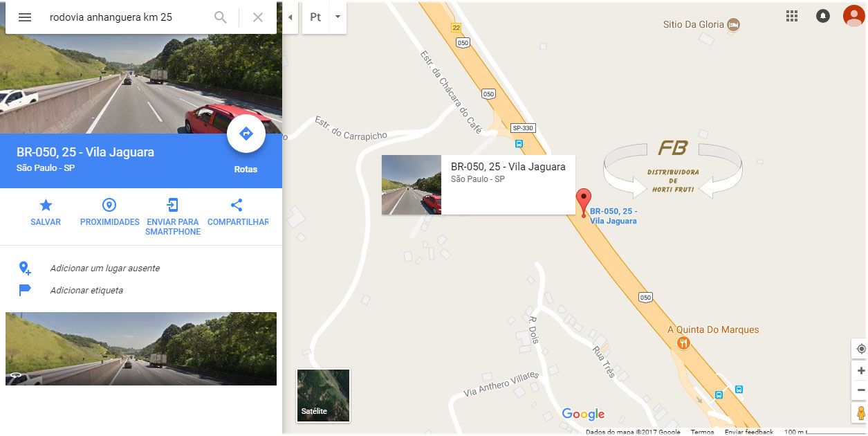The height and width of the screenshot is (436, 868).
Task: Open the Street View panorama thumbnail
Action: 141,349
